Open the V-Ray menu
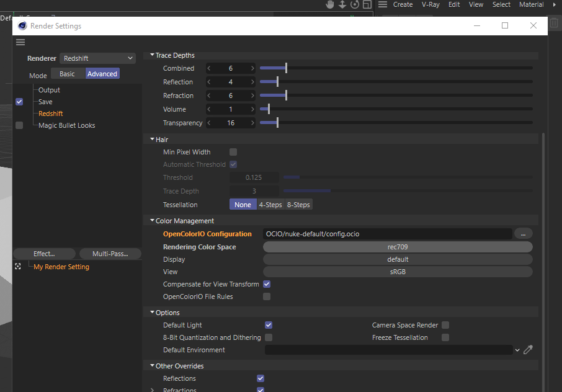The height and width of the screenshot is (392, 562). point(430,4)
